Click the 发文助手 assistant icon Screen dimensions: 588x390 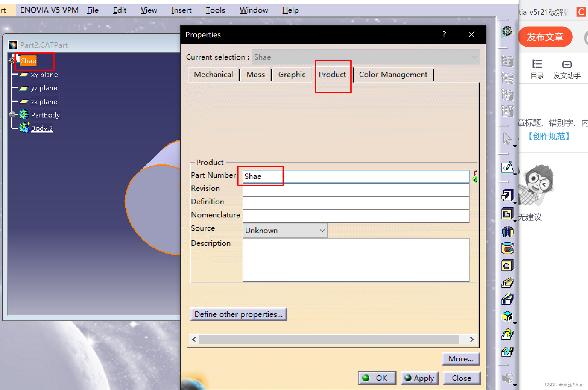[567, 64]
